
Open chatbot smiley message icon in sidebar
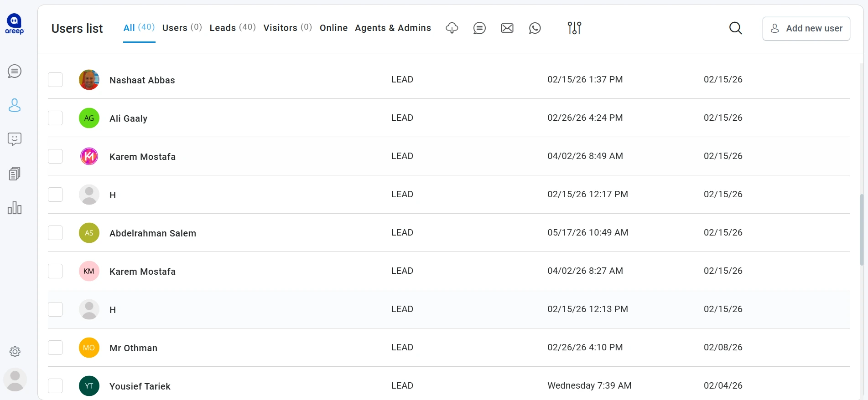coord(15,139)
